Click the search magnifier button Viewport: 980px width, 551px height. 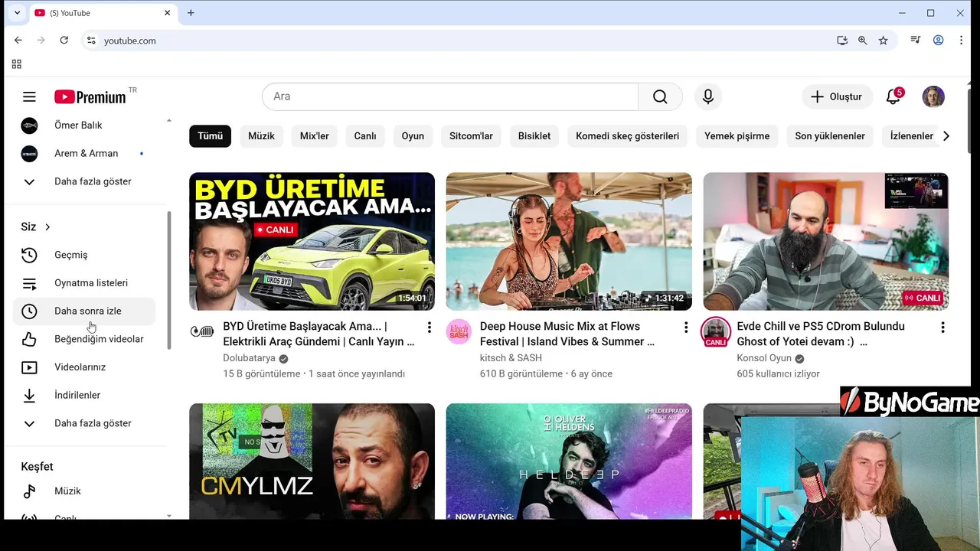[x=660, y=96]
